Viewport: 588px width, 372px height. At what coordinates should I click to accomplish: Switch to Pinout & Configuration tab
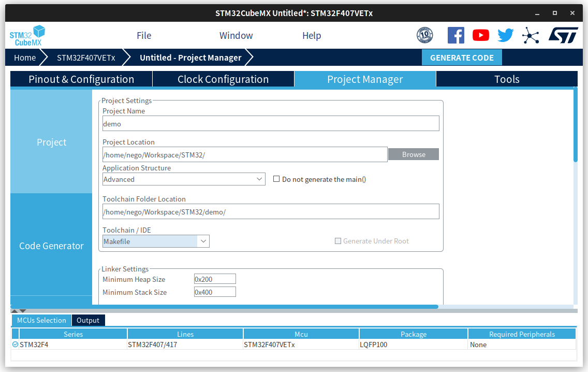[x=81, y=79]
